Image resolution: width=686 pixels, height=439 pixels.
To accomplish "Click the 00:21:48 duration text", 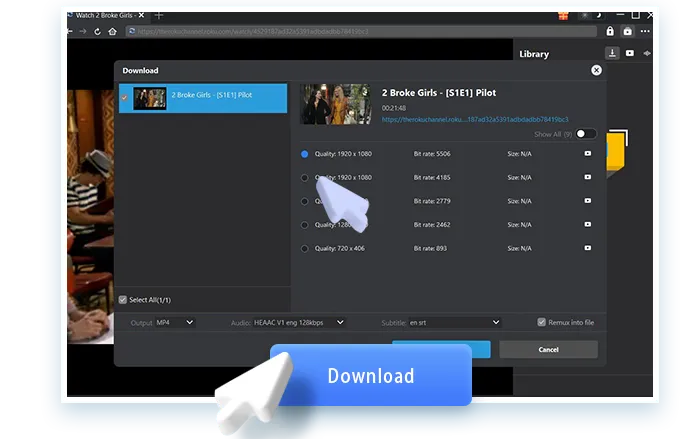I will [394, 108].
